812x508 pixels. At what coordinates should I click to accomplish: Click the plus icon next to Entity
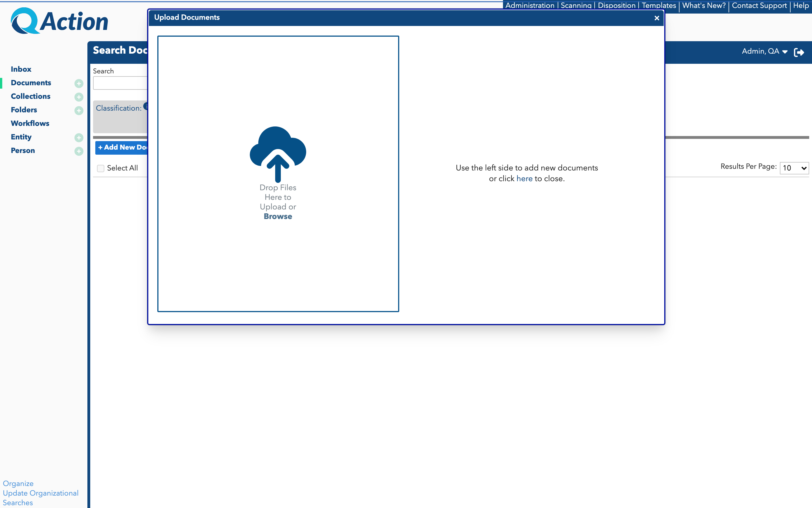(79, 138)
